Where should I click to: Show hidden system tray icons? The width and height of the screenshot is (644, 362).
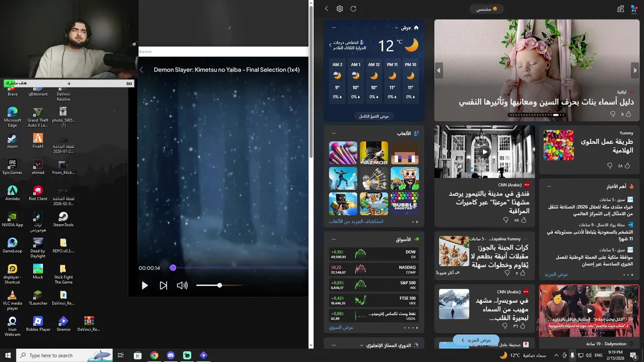coord(556,355)
